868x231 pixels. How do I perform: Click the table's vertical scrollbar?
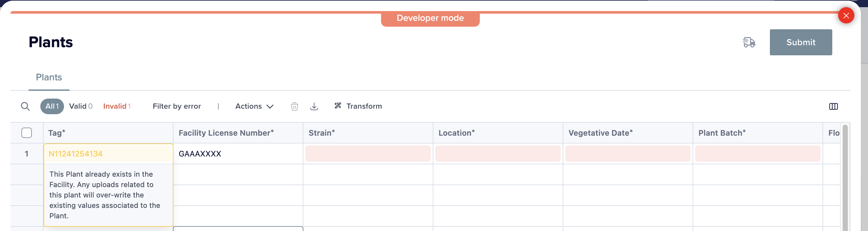(x=845, y=178)
